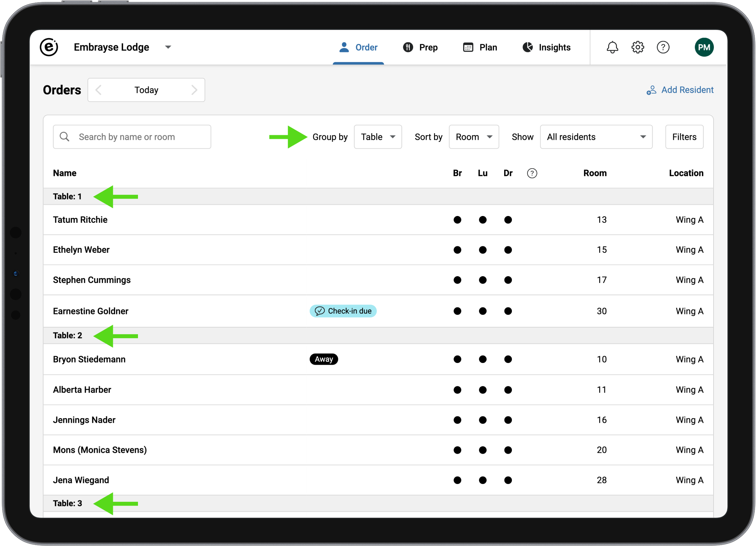The width and height of the screenshot is (756, 546).
Task: Click the meal columns help icon
Action: pos(532,173)
